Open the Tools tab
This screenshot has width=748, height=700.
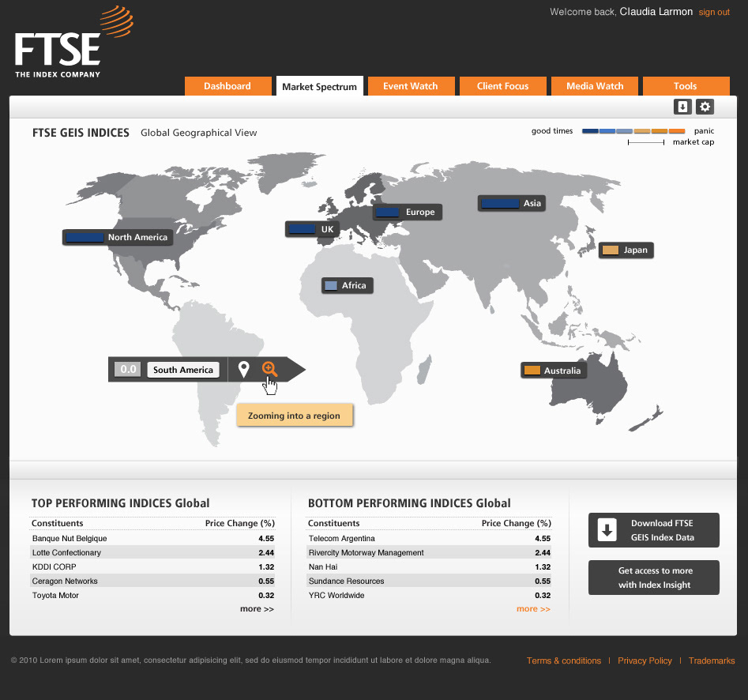[x=686, y=86]
